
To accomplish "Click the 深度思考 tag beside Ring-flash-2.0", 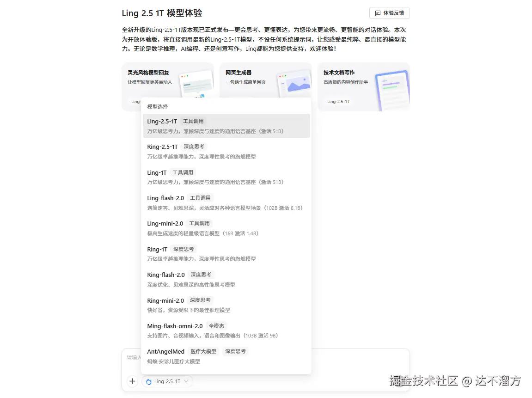I will pos(201,275).
